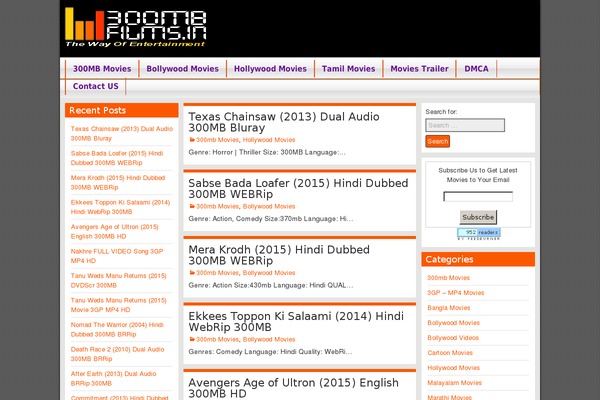Click the Subscribe button
Viewport: 600px width, 400px height.
pyautogui.click(x=478, y=217)
